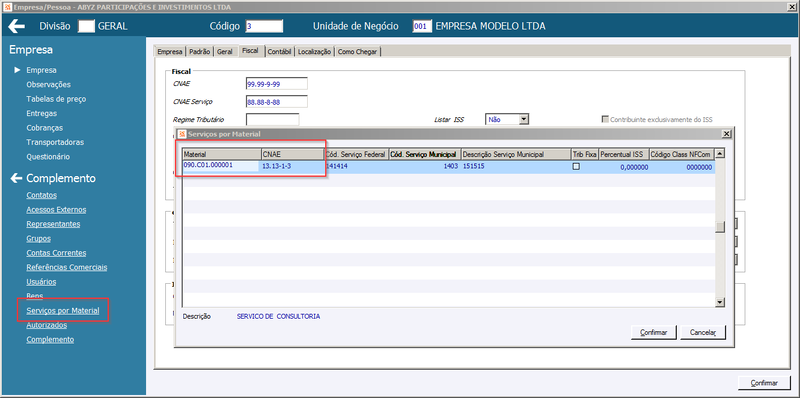Image resolution: width=800 pixels, height=398 pixels.
Task: Click the Unidade de Negócio code field 001
Action: [422, 26]
